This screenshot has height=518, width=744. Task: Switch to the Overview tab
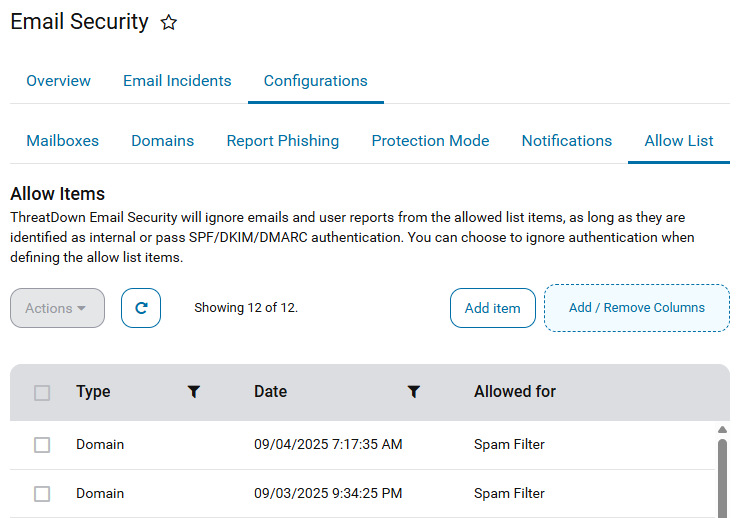(58, 81)
